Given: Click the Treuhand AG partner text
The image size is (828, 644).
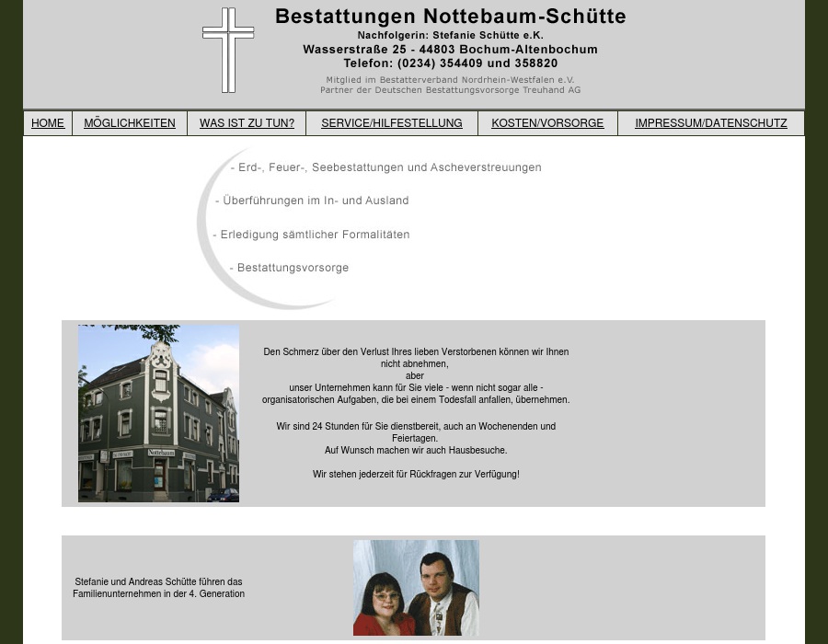Looking at the screenshot, I should [450, 89].
